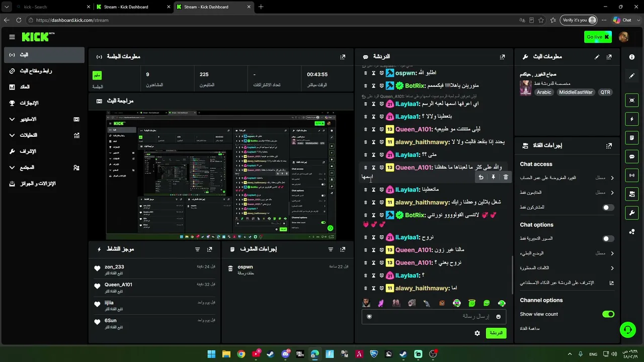Image resolution: width=644 pixels, height=362 pixels.
Task: Toggle the channel actions widget in the right rail
Action: (x=632, y=194)
